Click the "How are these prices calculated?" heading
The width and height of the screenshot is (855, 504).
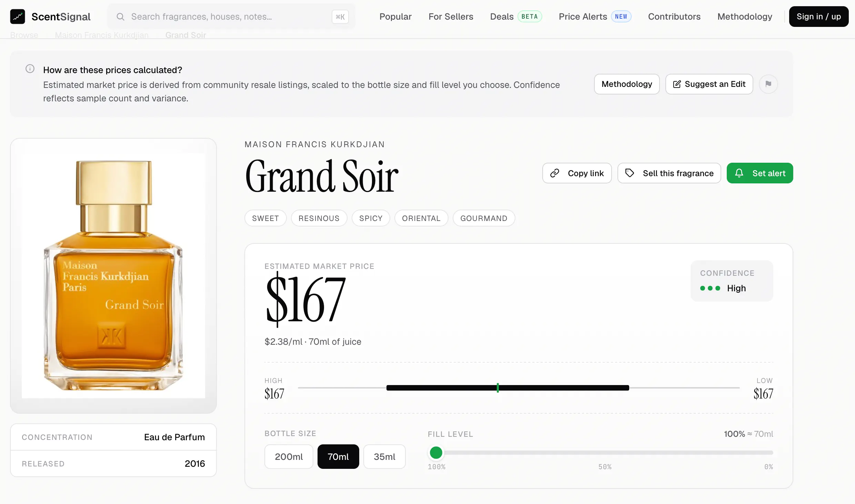tap(113, 70)
